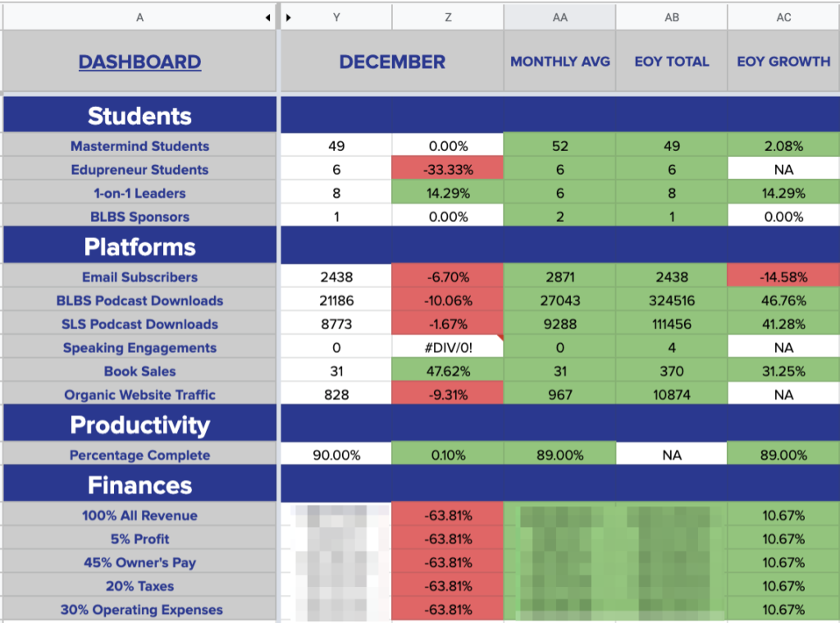Image resolution: width=840 pixels, height=623 pixels.
Task: Select the red -33.33% Edupreneur Students cell
Action: [x=448, y=169]
